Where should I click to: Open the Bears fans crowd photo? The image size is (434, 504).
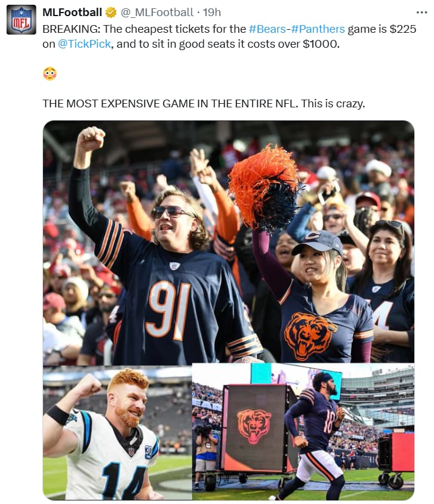tap(229, 242)
